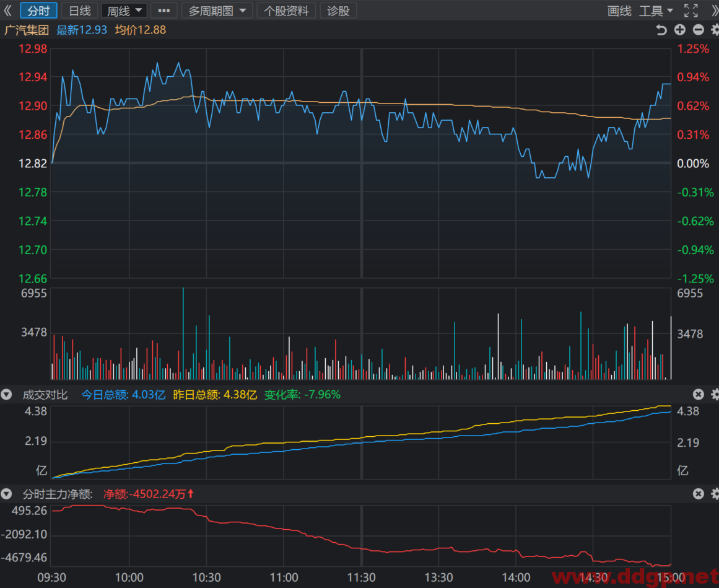The width and height of the screenshot is (719, 588).
Task: Open settings for 分时主力净额 panel
Action: tap(715, 494)
